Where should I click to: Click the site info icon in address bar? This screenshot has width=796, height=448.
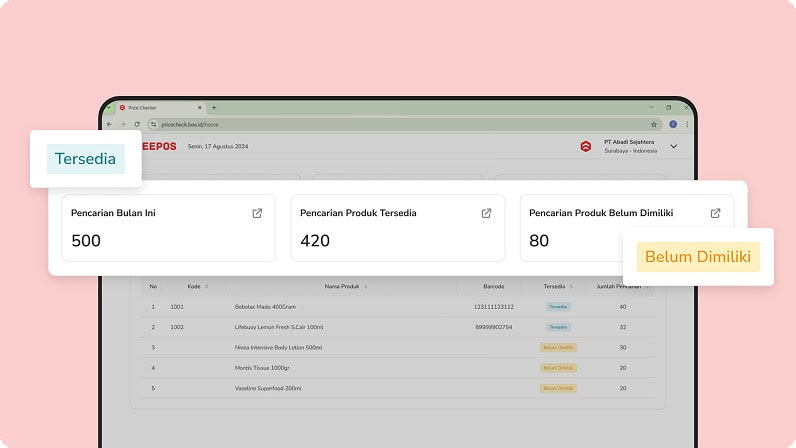pos(154,124)
